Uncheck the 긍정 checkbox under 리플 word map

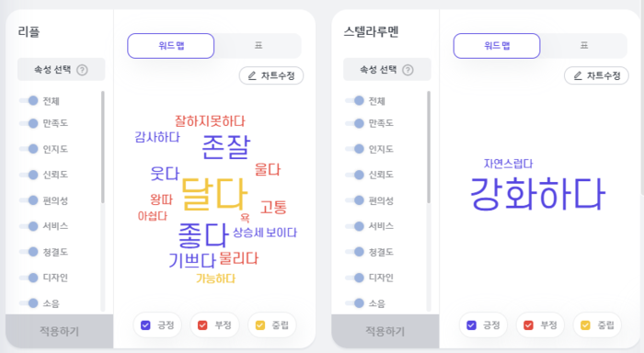point(145,325)
